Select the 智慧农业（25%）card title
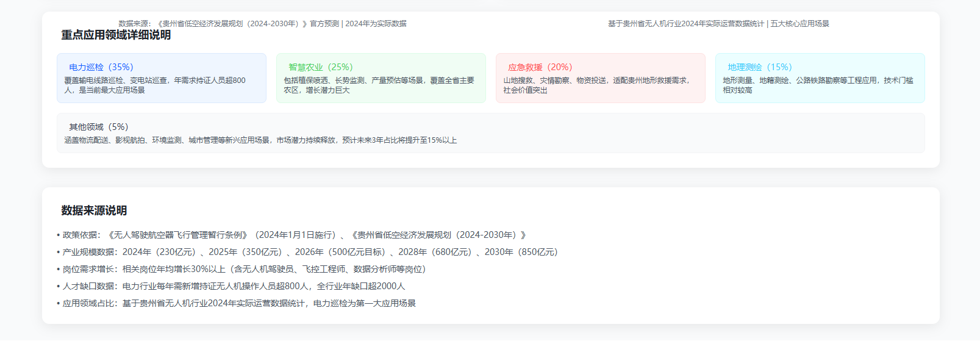Viewport: 980px width, 341px height. 320,67
